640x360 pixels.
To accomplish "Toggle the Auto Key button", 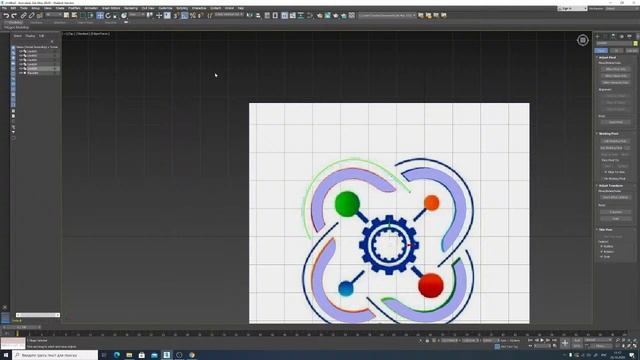I will pos(578,340).
